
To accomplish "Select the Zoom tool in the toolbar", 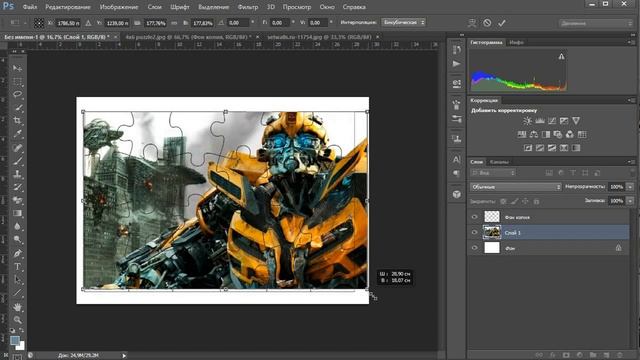I will 18,319.
